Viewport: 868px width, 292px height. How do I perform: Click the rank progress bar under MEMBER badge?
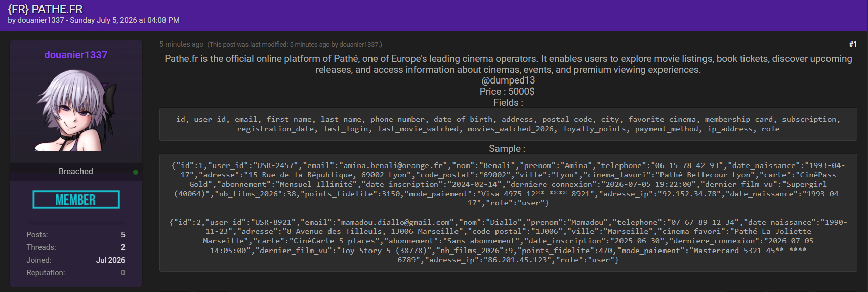click(x=76, y=222)
